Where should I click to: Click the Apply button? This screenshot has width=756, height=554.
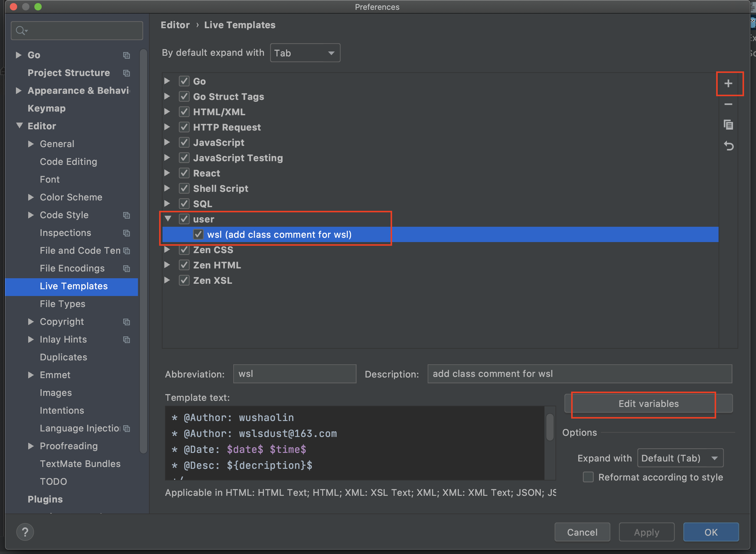[647, 532]
